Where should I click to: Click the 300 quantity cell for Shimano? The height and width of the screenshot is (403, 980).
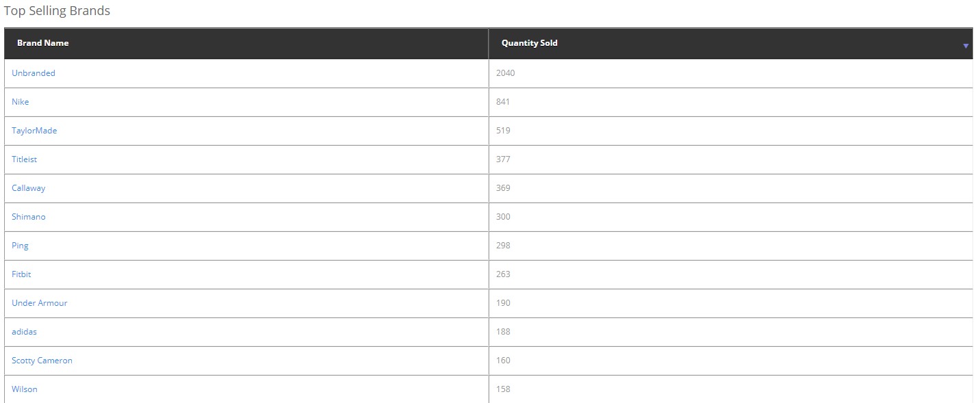504,217
